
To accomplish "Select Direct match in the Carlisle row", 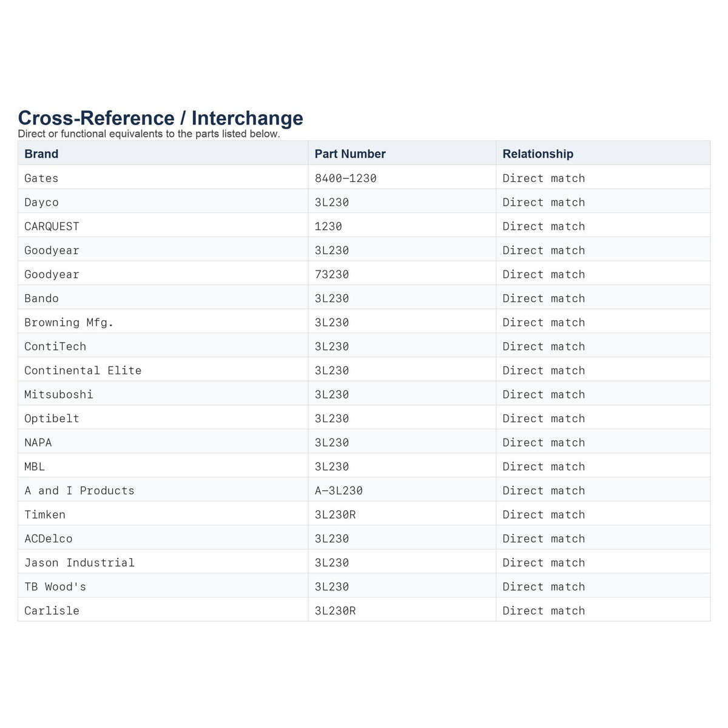I will (544, 611).
